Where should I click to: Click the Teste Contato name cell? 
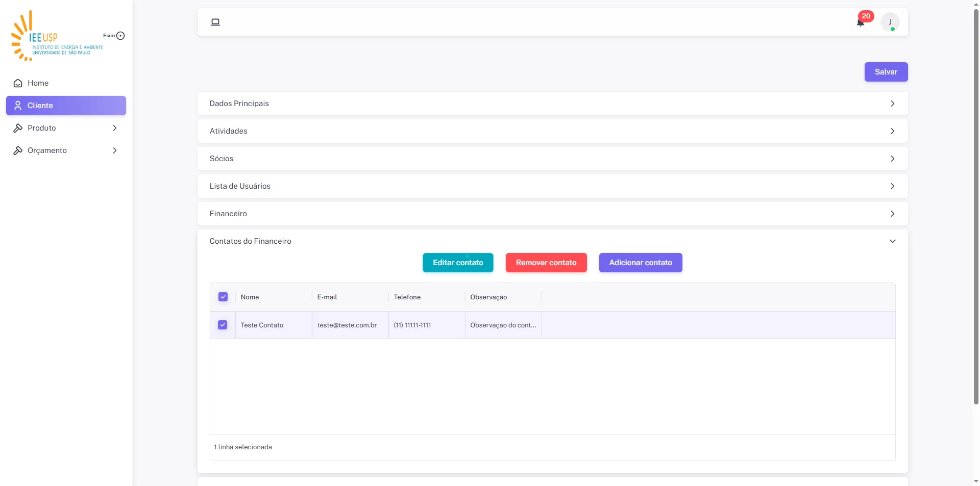tap(274, 325)
